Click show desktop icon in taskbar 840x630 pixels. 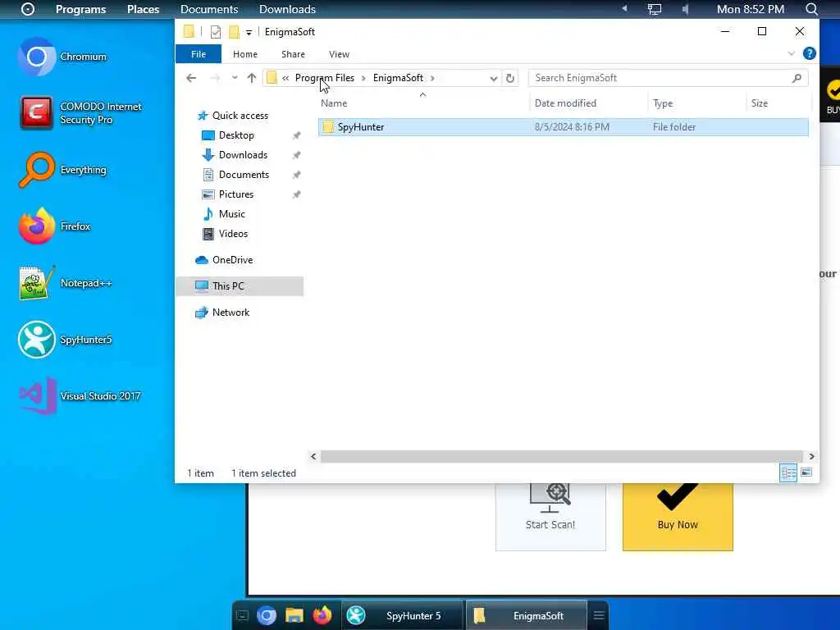(x=242, y=615)
